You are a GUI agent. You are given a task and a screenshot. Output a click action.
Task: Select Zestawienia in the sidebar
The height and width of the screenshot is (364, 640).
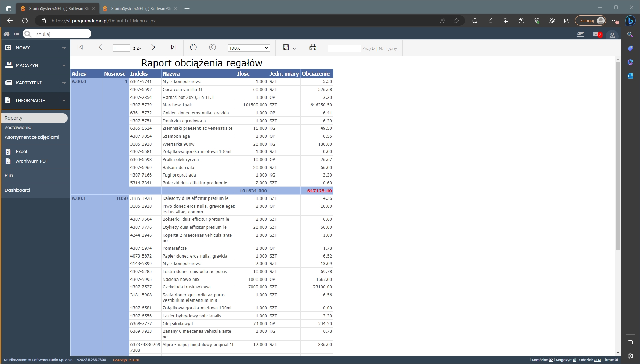click(x=18, y=128)
